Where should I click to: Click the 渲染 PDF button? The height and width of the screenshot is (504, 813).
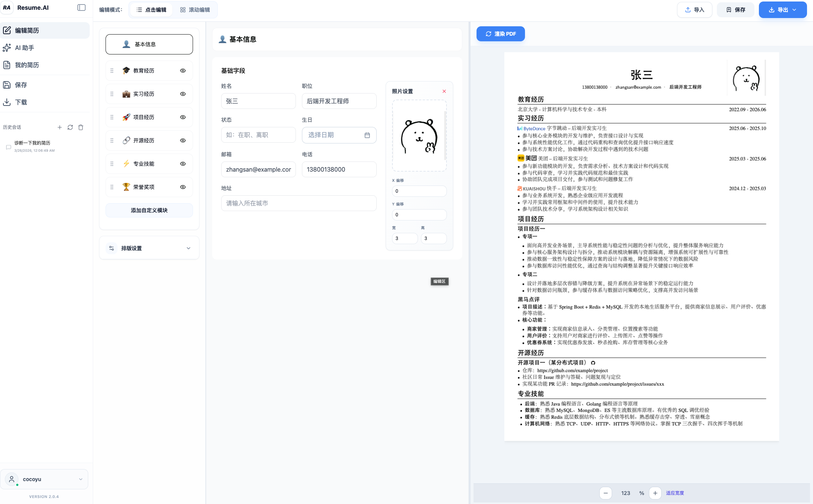click(501, 34)
